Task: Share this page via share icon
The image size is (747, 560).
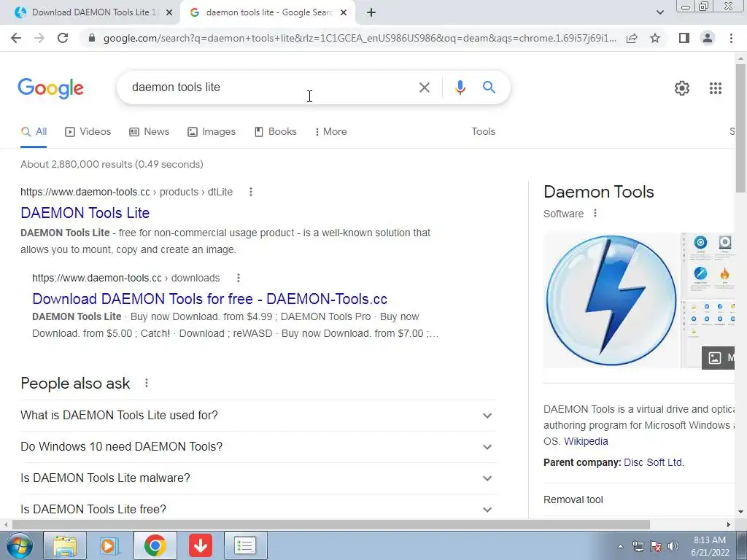Action: [632, 38]
